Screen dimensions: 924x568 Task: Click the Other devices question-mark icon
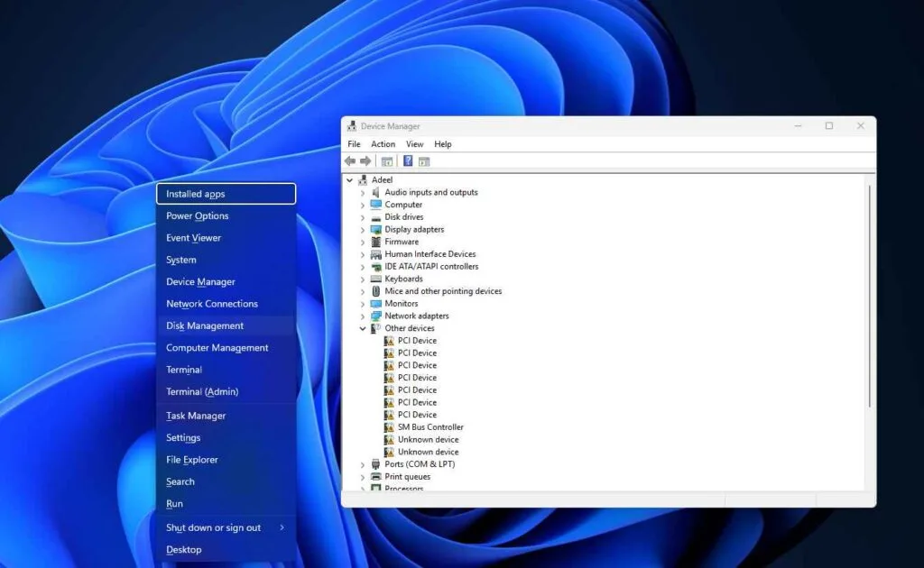click(376, 328)
